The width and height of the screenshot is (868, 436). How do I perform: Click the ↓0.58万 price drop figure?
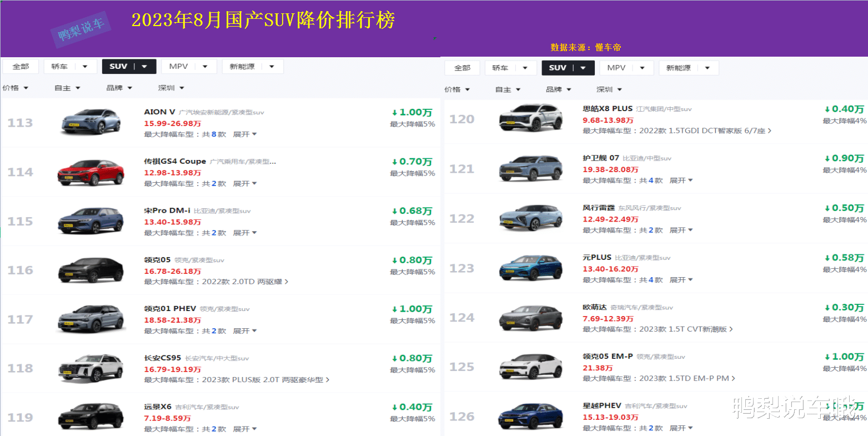(x=844, y=258)
